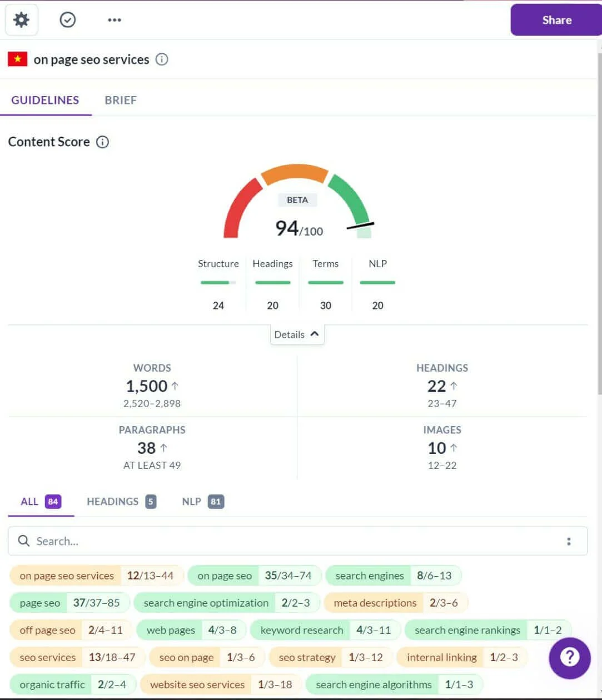
Task: Select the NLP filter tab
Action: (x=191, y=501)
